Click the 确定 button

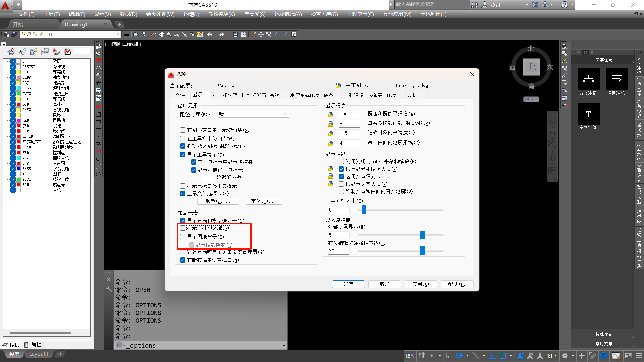[348, 284]
